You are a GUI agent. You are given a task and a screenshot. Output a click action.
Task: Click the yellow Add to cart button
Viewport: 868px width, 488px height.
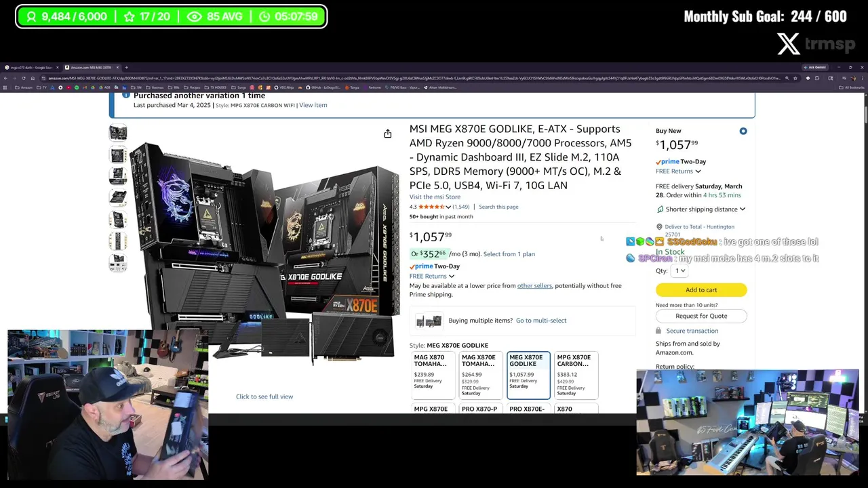(x=701, y=290)
